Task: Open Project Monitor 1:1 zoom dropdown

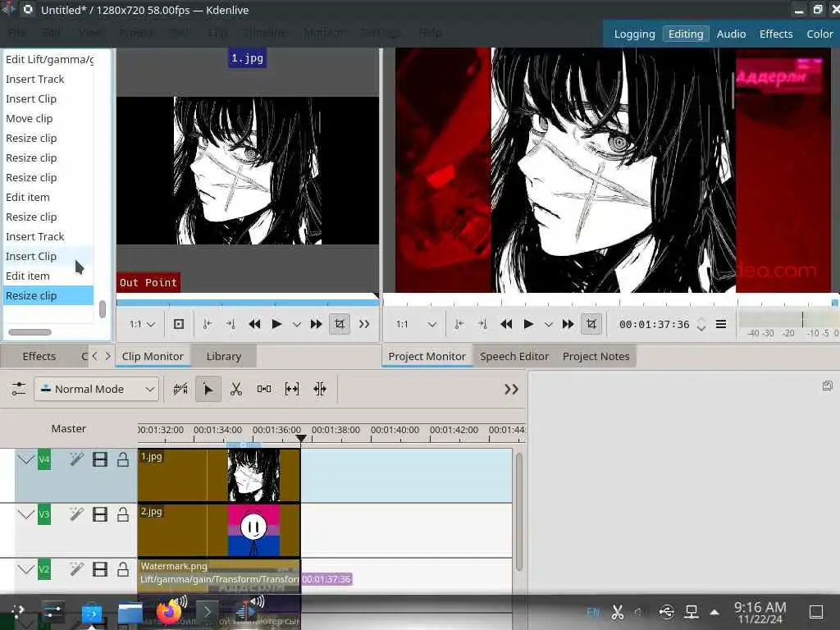Action: pos(416,324)
